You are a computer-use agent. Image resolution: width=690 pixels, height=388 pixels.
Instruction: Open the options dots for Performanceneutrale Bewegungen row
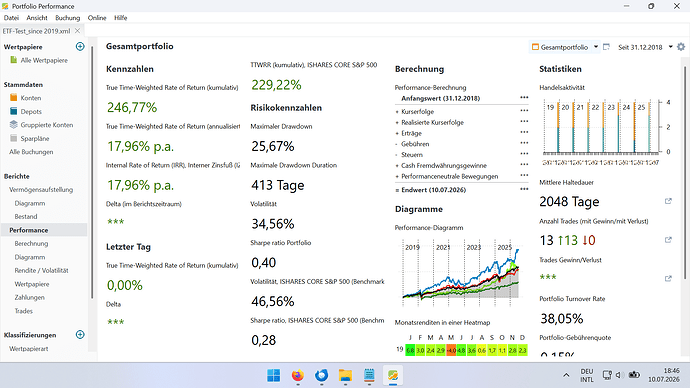point(524,175)
